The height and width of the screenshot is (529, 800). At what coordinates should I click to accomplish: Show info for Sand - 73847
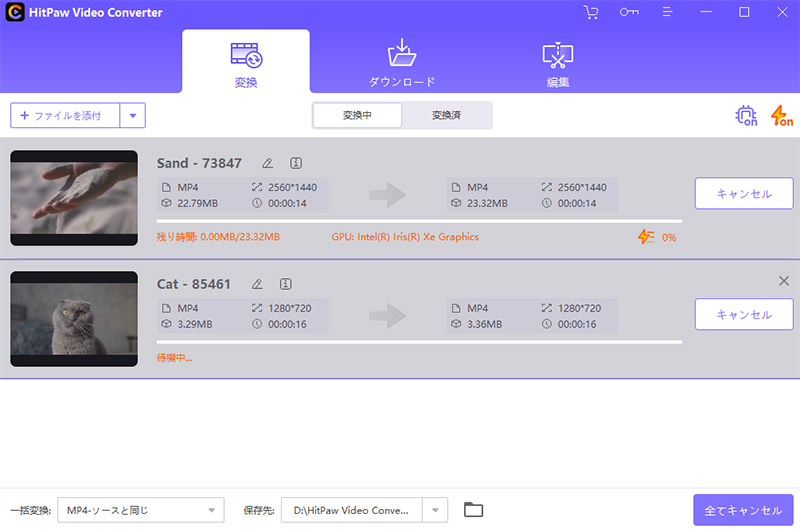pos(296,163)
